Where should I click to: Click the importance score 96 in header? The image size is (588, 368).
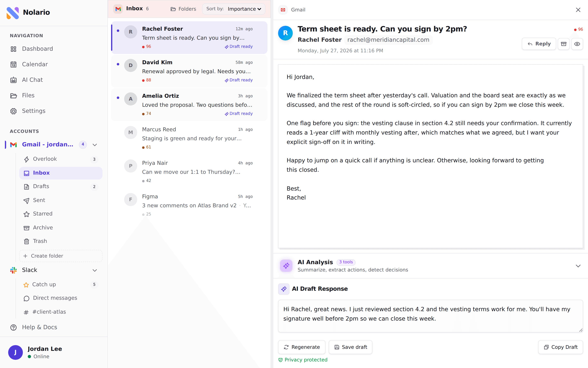(x=578, y=29)
